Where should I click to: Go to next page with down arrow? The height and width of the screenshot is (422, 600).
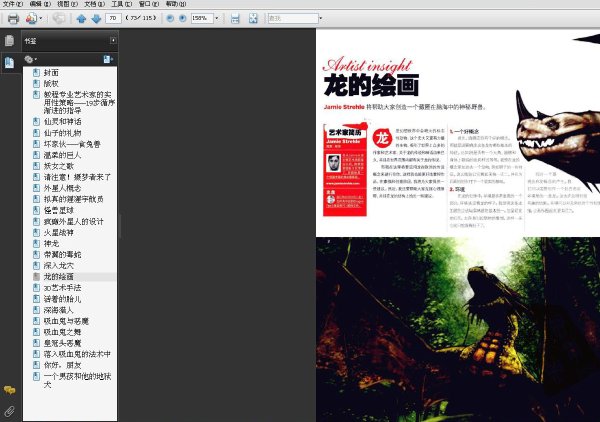tap(96, 18)
